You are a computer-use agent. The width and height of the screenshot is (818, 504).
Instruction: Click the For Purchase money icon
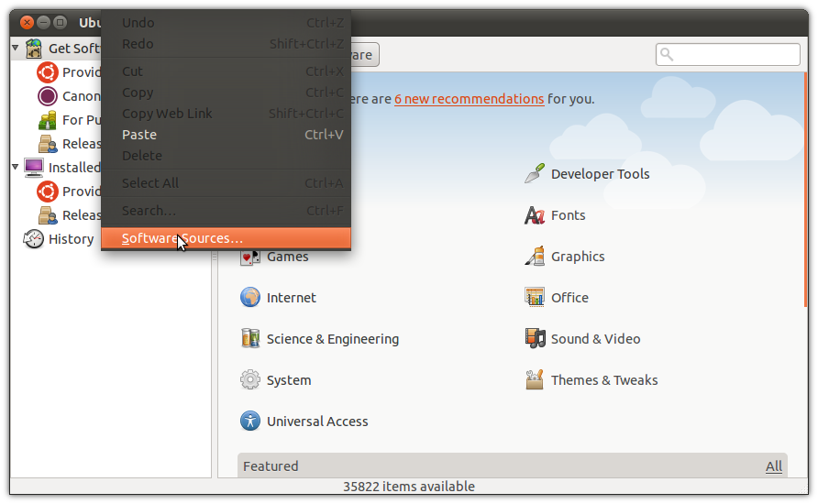[48, 120]
